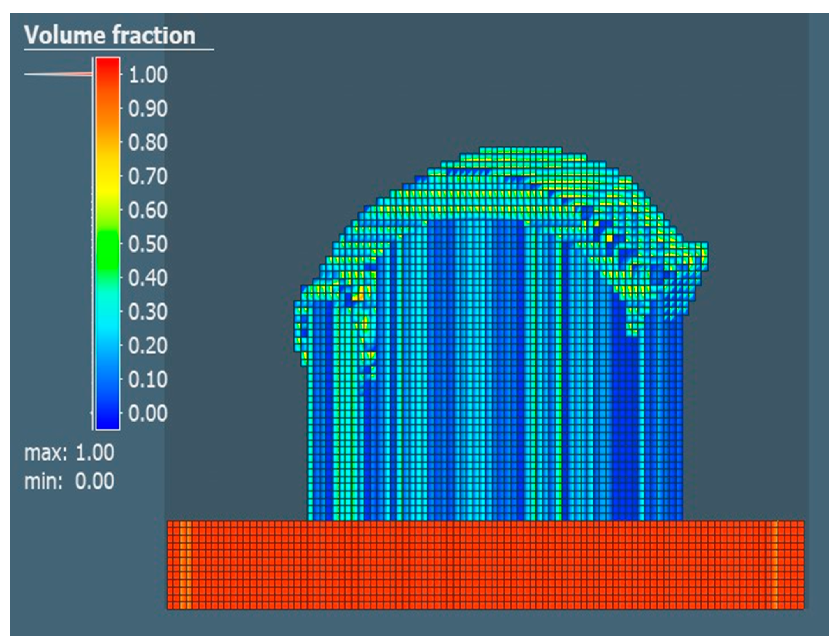The width and height of the screenshot is (835, 644).
Task: Click the histogram spike marker beside legend top
Action: pos(59,74)
